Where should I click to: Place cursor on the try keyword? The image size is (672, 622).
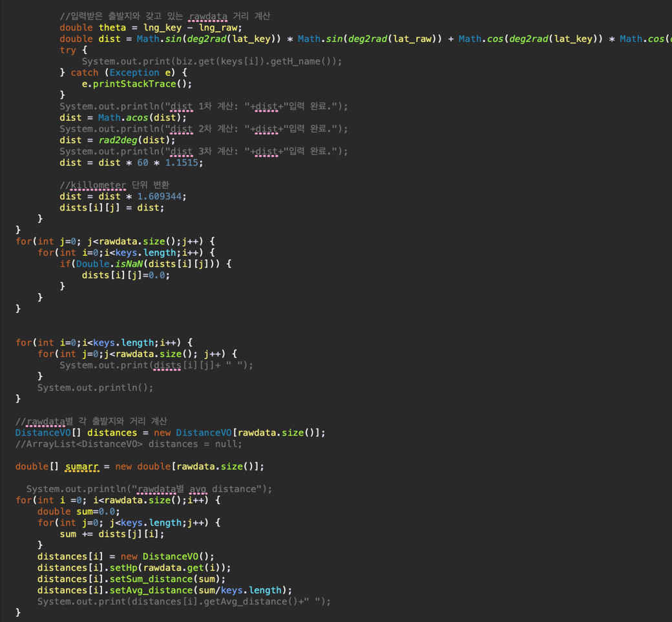pos(67,50)
